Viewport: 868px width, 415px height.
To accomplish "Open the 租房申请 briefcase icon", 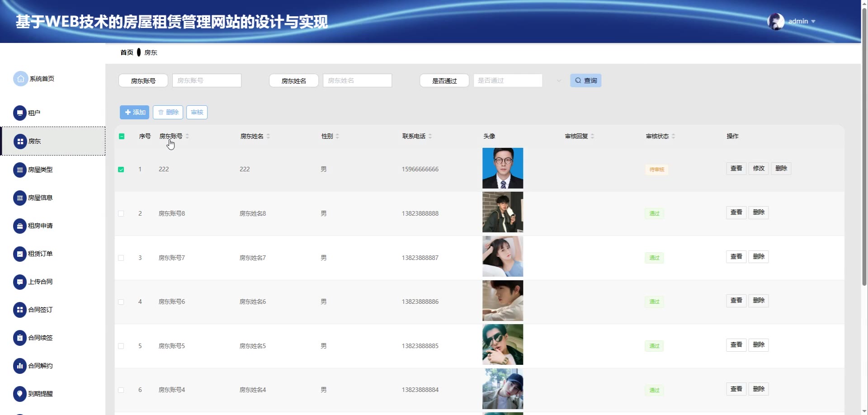I will [20, 226].
